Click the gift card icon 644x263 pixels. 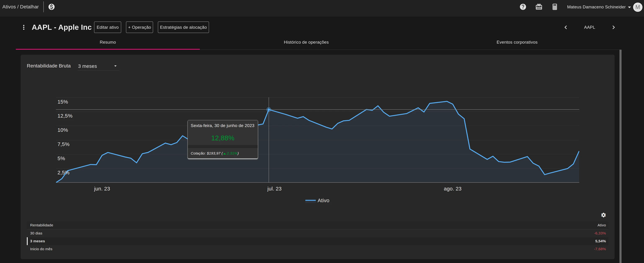(x=539, y=7)
